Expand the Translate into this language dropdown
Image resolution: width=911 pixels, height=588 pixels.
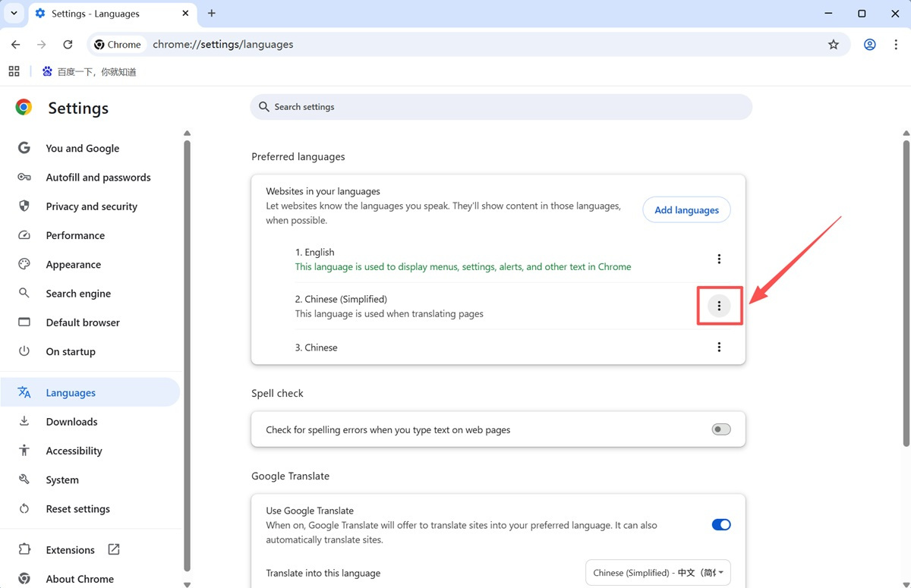(657, 573)
